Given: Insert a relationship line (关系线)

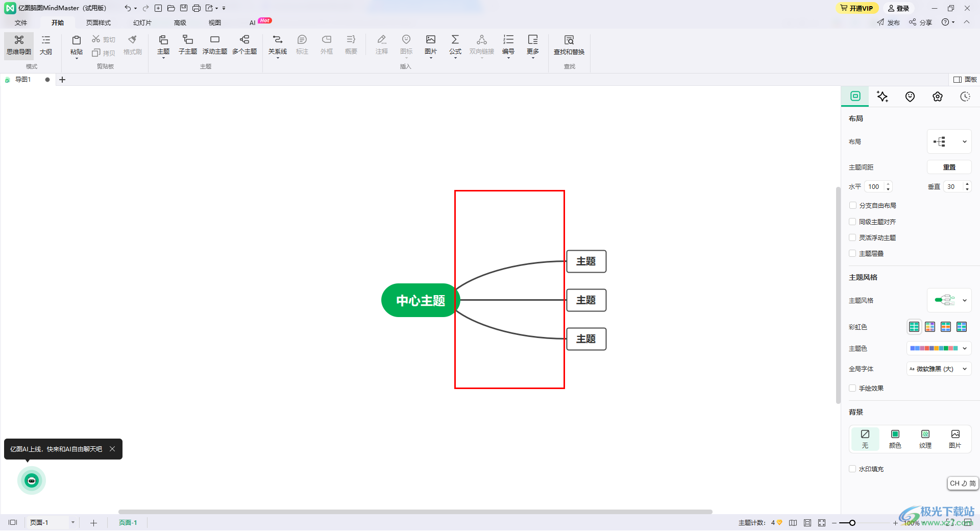Looking at the screenshot, I should coord(278,45).
